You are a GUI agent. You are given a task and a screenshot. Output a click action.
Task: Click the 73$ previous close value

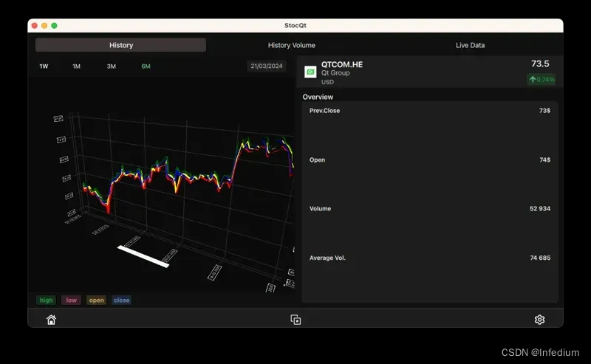coord(544,111)
